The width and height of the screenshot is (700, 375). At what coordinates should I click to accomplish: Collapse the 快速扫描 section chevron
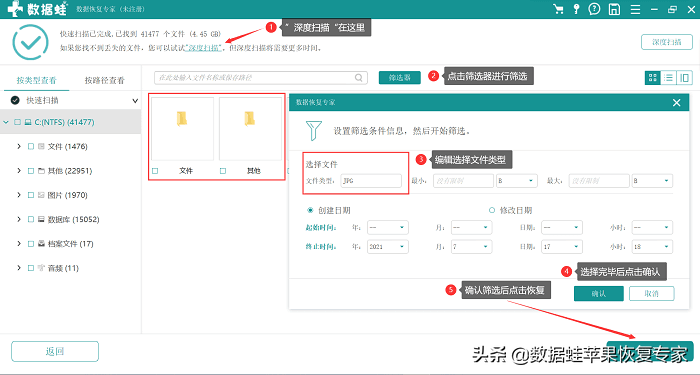coord(135,101)
